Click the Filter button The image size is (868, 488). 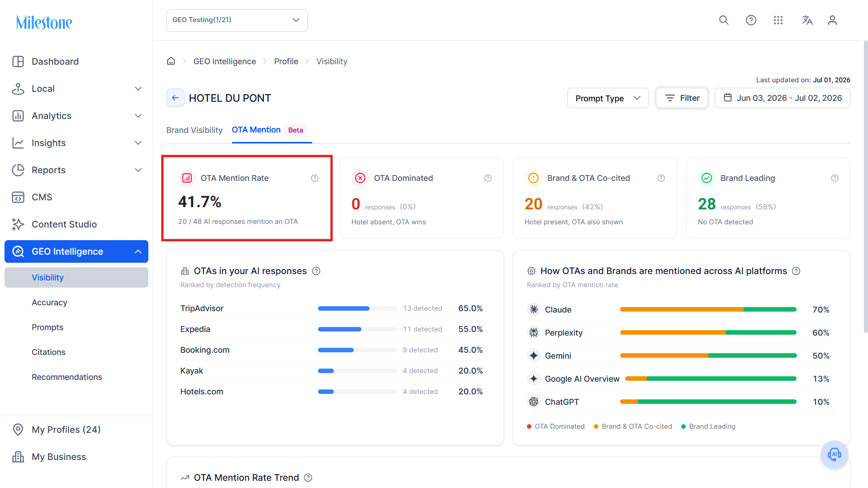682,98
